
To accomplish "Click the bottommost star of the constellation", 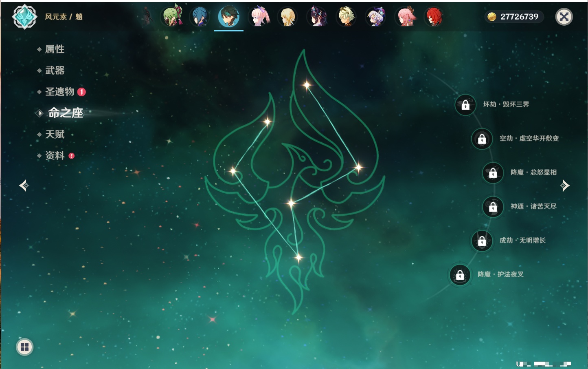I will [x=298, y=257].
